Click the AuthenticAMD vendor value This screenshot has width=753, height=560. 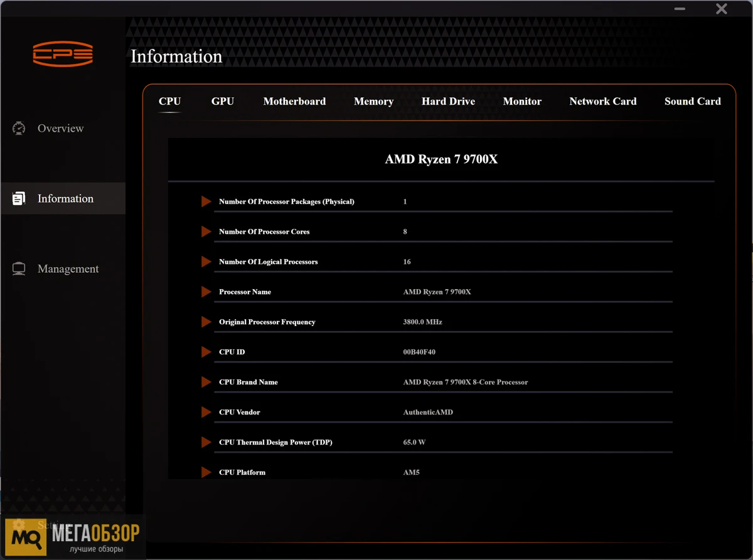coord(428,413)
